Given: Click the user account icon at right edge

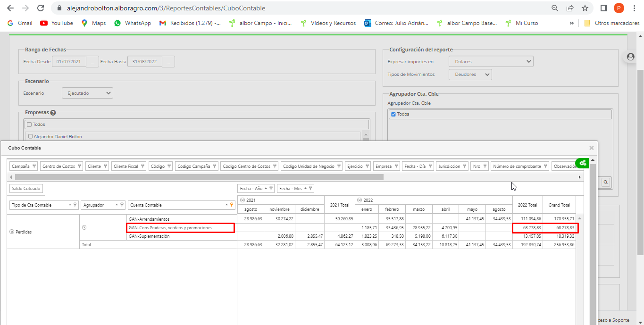Looking at the screenshot, I should 630,57.
